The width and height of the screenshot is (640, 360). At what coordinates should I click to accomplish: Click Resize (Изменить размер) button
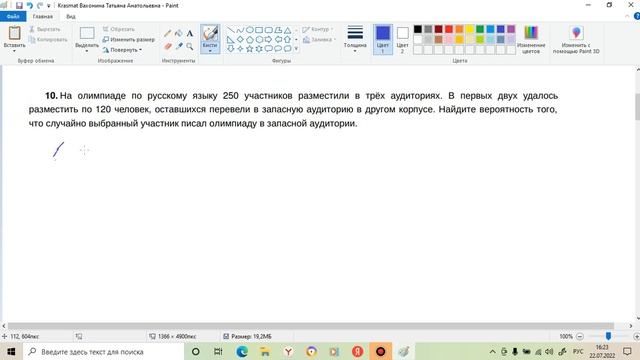pyautogui.click(x=128, y=40)
